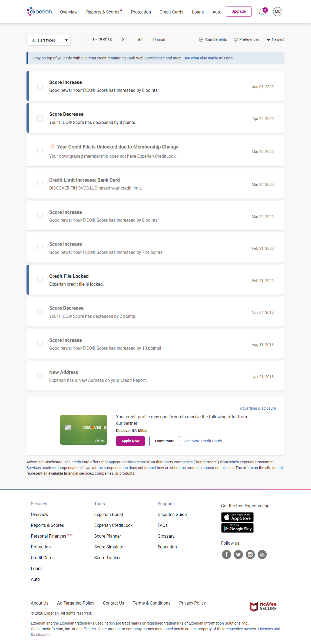Screen dimensions: 311x644
Task: Switch to the Unread tab
Action: [x=159, y=40]
